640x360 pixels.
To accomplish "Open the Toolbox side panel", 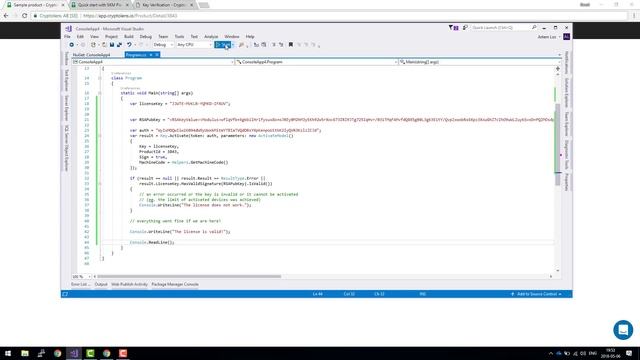I will tap(67, 58).
